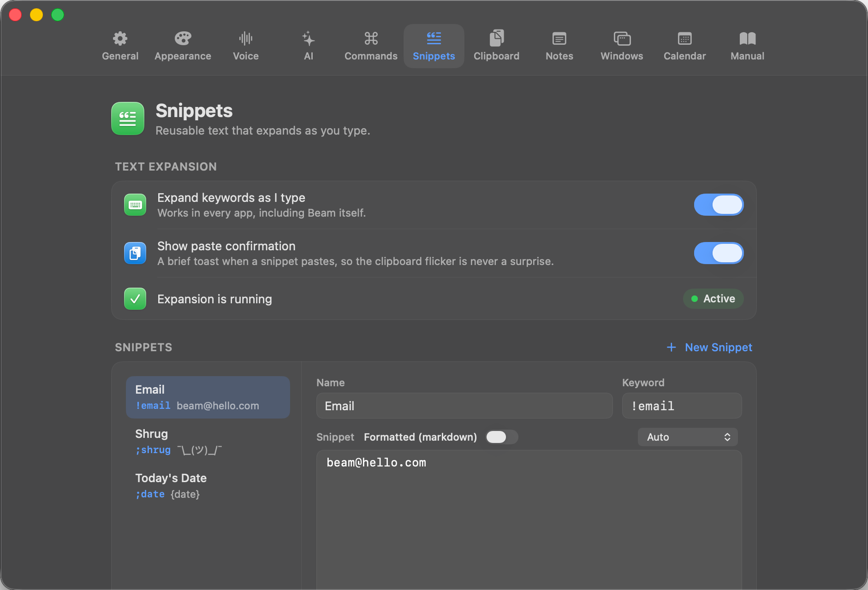The image size is (868, 590).
Task: Open the Appearance palette tab
Action: click(x=183, y=46)
